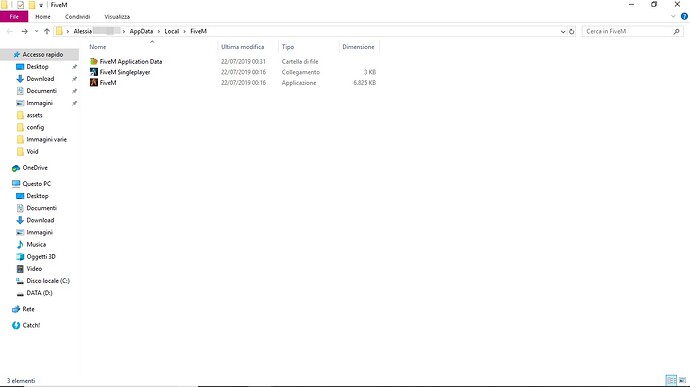Open the Video folder

click(34, 269)
